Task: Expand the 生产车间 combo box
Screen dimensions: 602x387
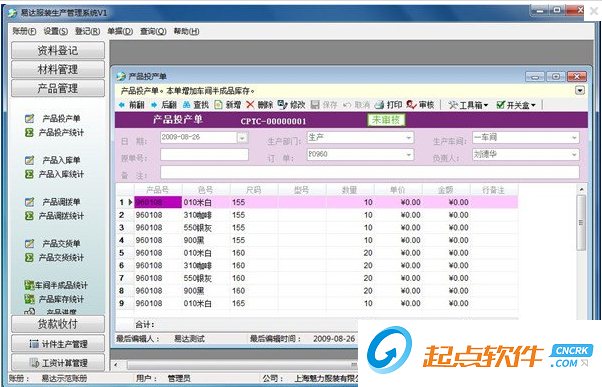Action: (x=574, y=137)
